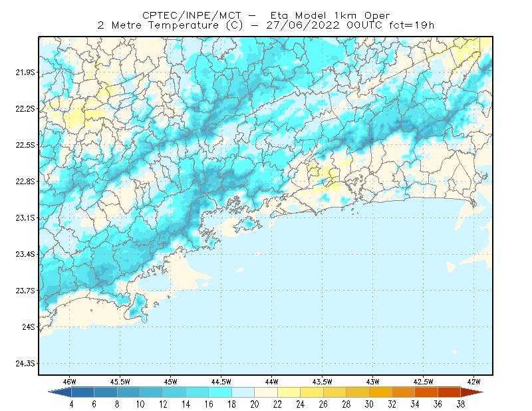Click the legend value "20"
This screenshot has width=532, height=411.
tap(255, 404)
